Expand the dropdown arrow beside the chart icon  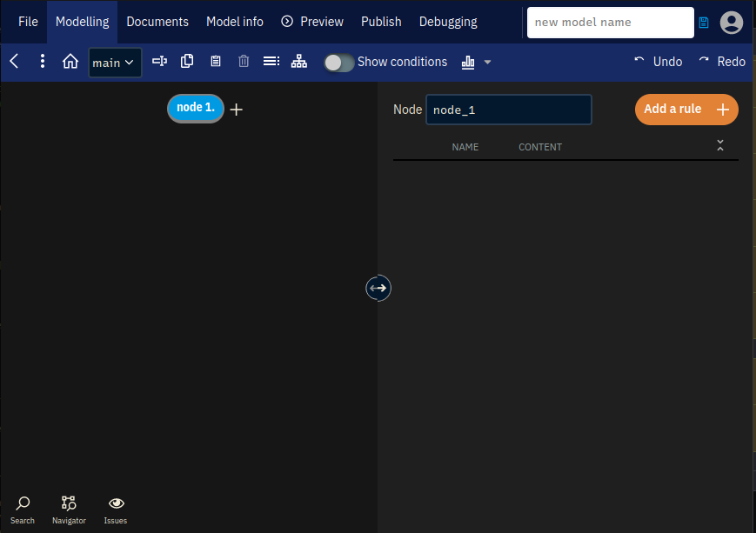[x=487, y=62]
